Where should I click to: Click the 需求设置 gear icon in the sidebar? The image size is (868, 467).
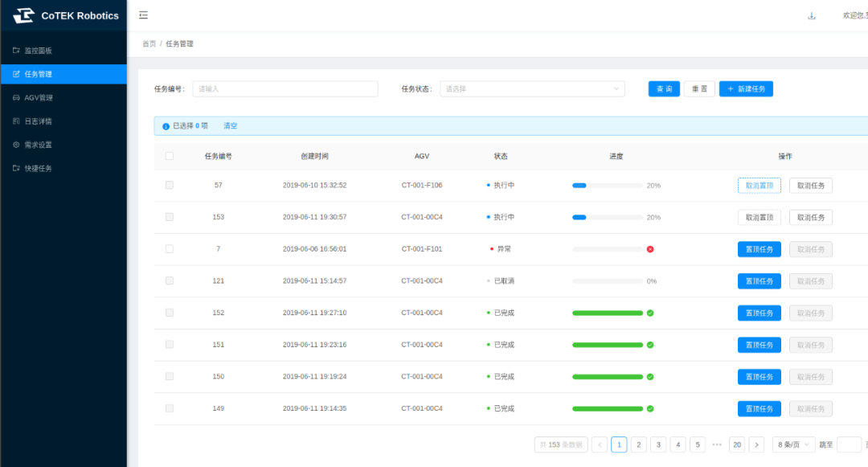click(x=16, y=145)
